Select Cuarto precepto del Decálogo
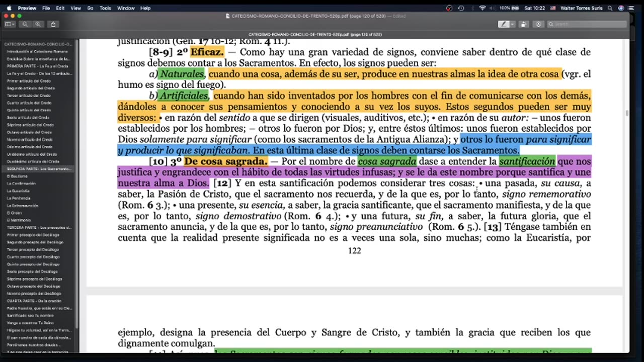 click(x=33, y=257)
